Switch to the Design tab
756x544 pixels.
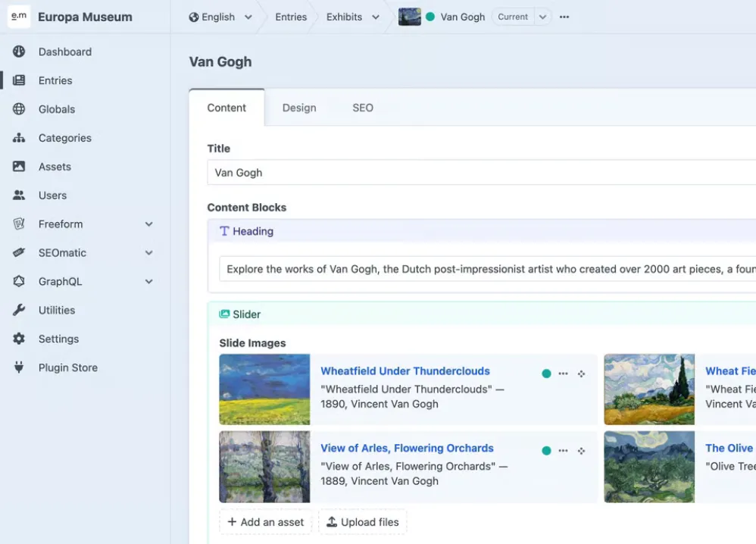click(x=299, y=108)
